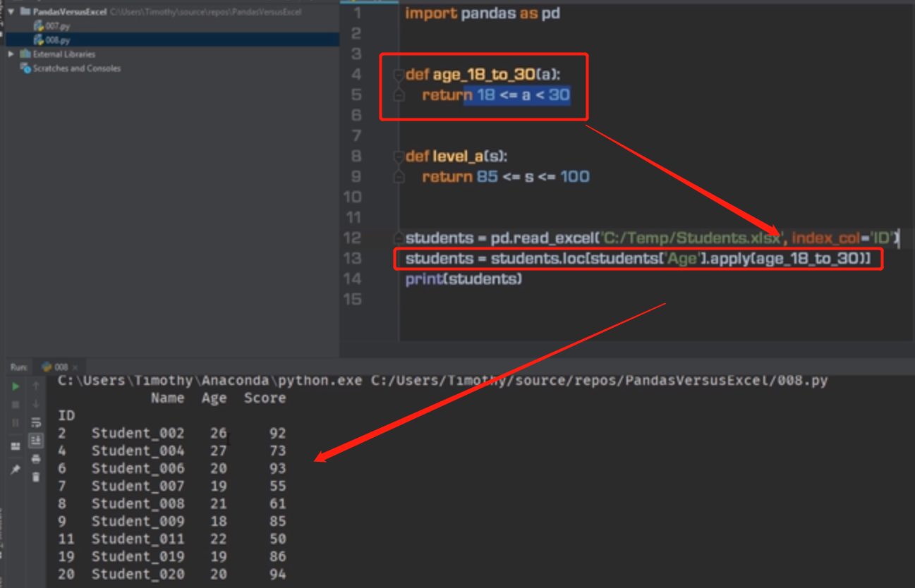
Task: Click the Stop process icon in Run panel
Action: tap(16, 405)
